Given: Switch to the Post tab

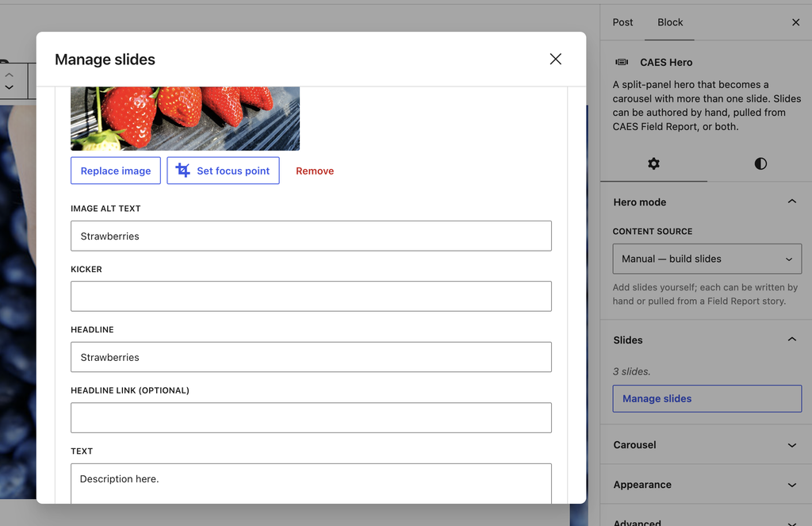Looking at the screenshot, I should [622, 22].
